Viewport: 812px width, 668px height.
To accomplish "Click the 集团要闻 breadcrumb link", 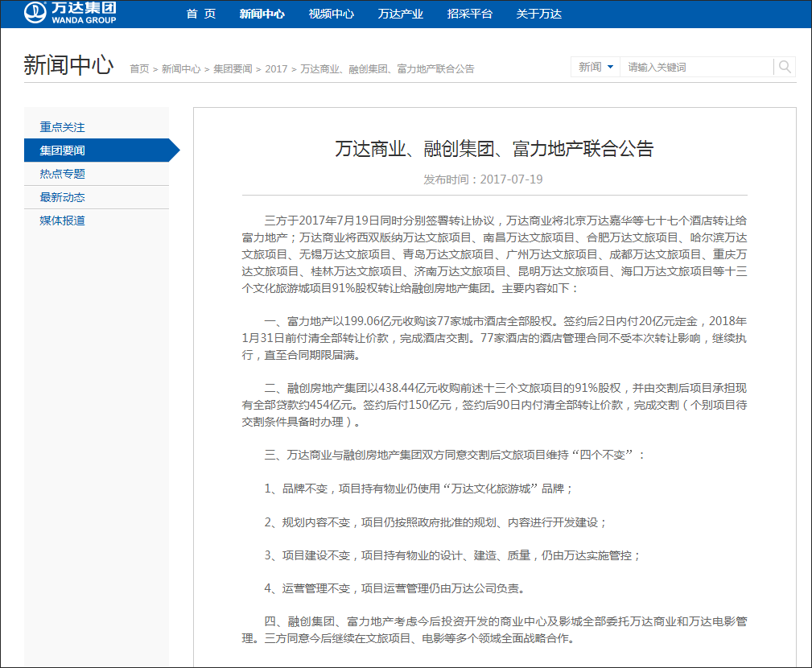I will (229, 68).
